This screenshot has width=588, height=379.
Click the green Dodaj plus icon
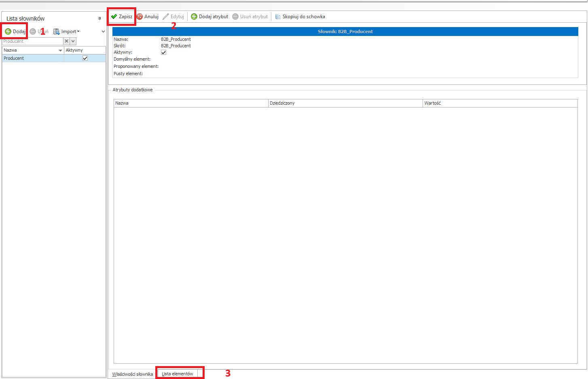8,32
